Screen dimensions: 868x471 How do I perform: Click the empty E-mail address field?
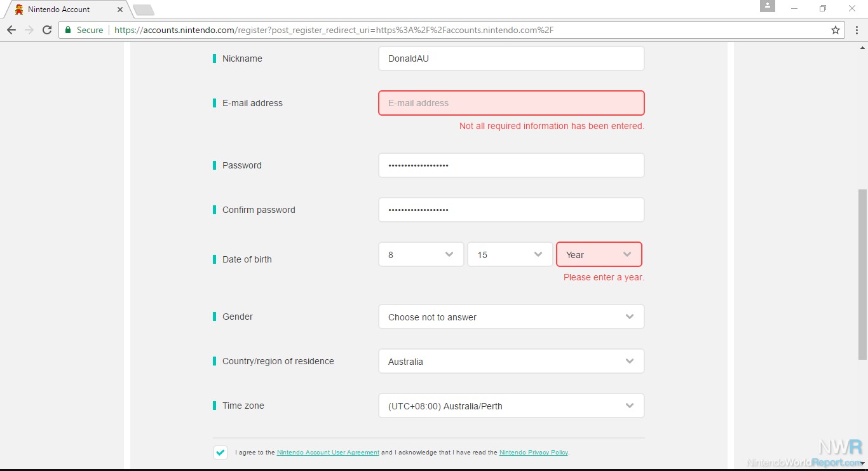coord(512,103)
